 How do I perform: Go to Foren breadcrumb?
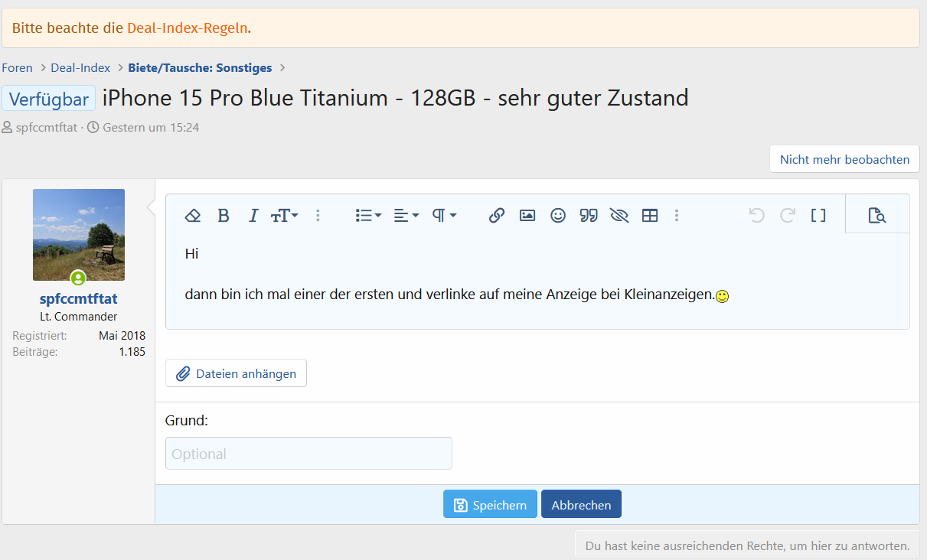point(17,68)
